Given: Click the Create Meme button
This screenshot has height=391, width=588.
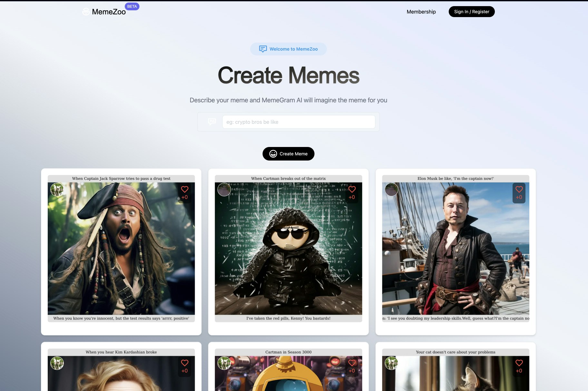Looking at the screenshot, I should click(x=288, y=154).
